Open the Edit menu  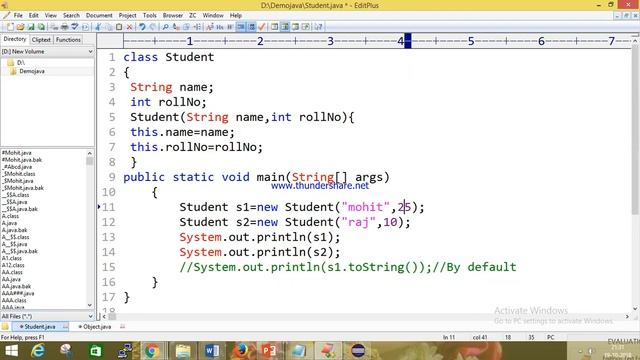tap(33, 16)
